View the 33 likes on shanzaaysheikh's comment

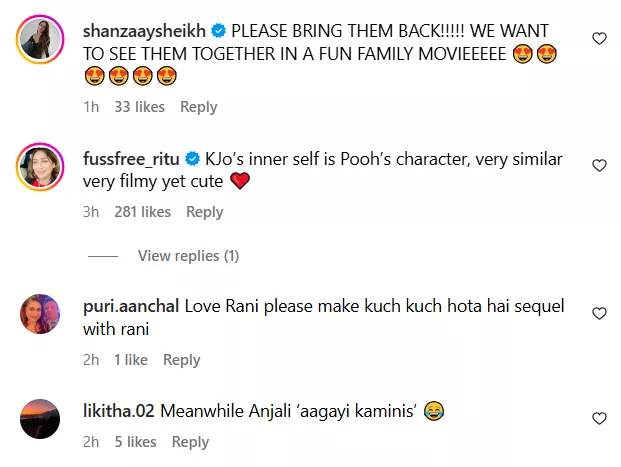tap(138, 107)
